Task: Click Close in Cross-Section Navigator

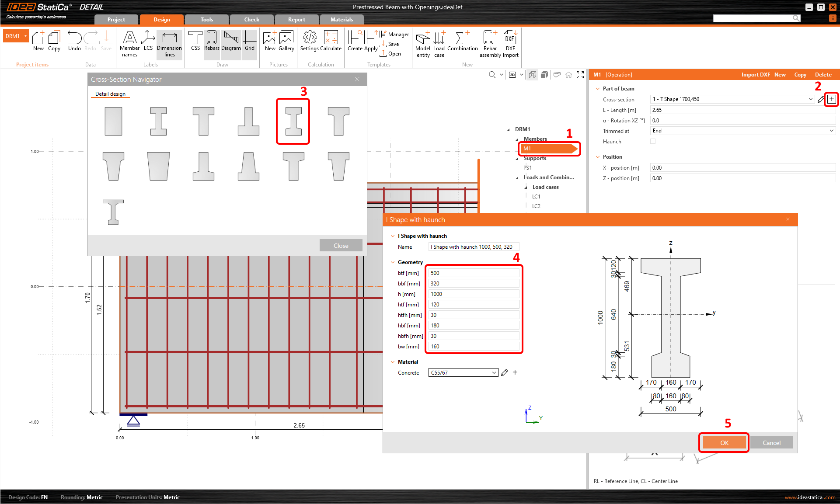Action: 341,246
